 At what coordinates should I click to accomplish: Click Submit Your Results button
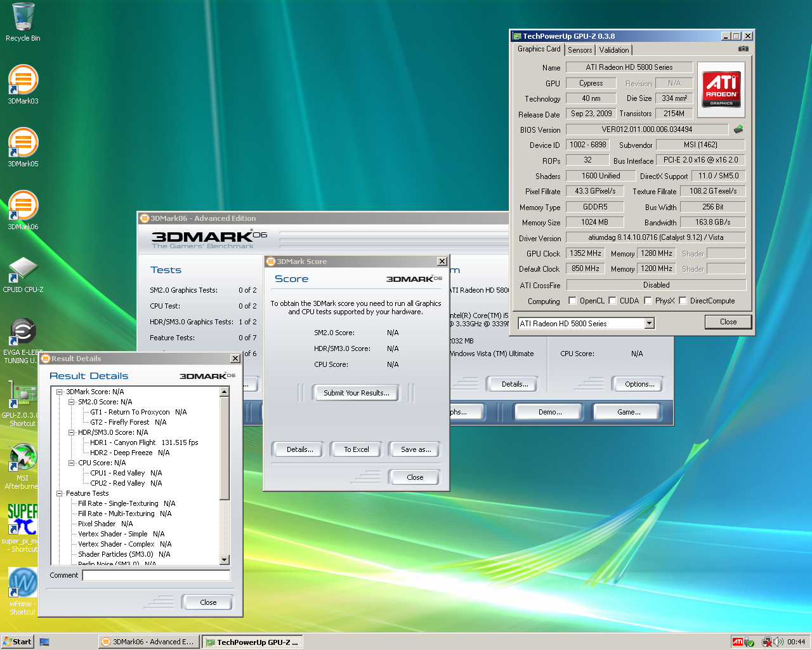(x=356, y=393)
